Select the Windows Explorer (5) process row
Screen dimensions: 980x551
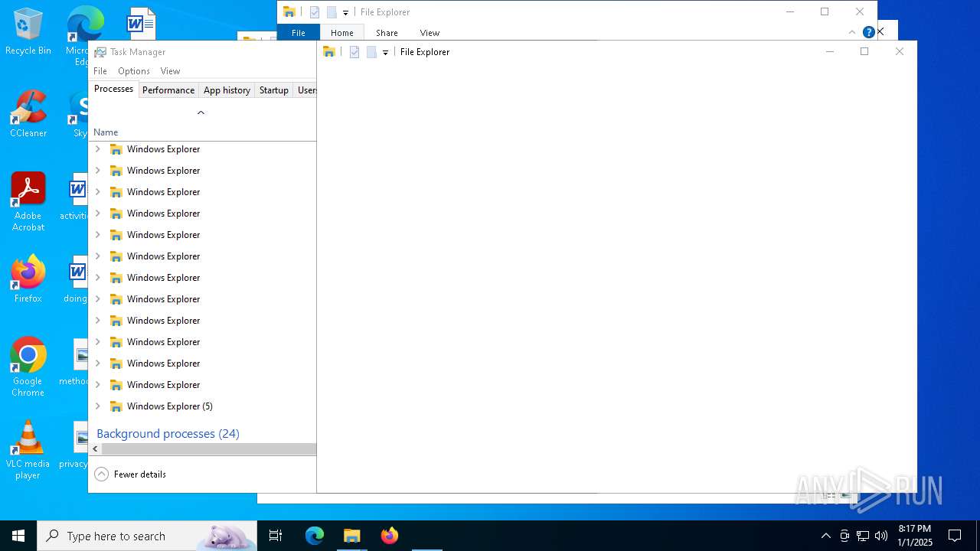[x=202, y=406]
